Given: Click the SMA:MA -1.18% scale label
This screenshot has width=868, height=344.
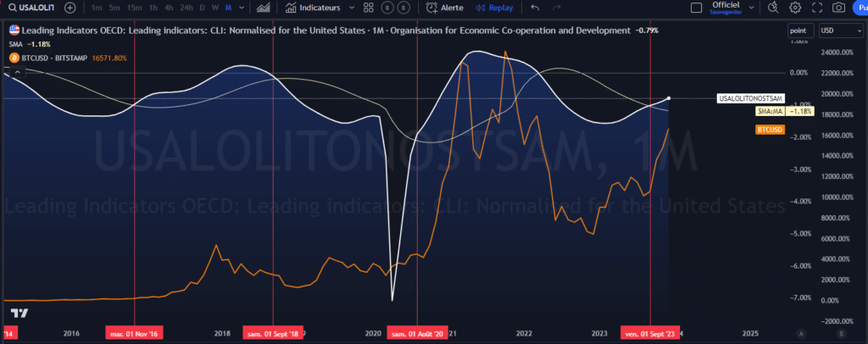Looking at the screenshot, I should point(785,111).
